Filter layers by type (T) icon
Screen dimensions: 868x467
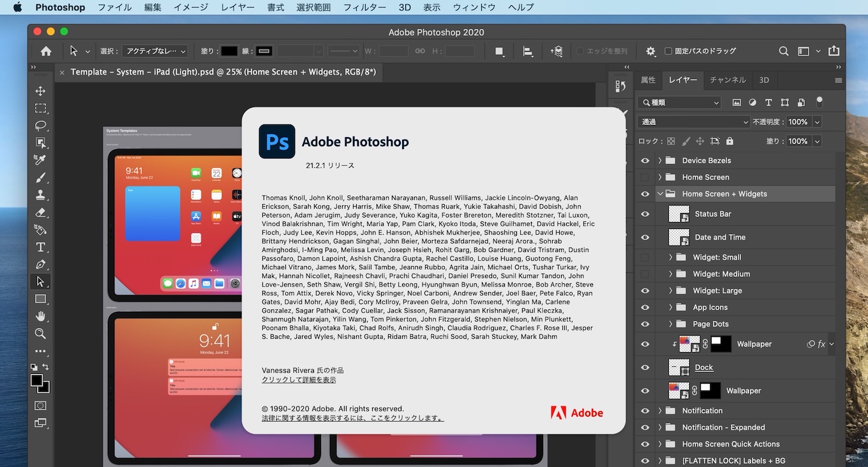[x=768, y=102]
